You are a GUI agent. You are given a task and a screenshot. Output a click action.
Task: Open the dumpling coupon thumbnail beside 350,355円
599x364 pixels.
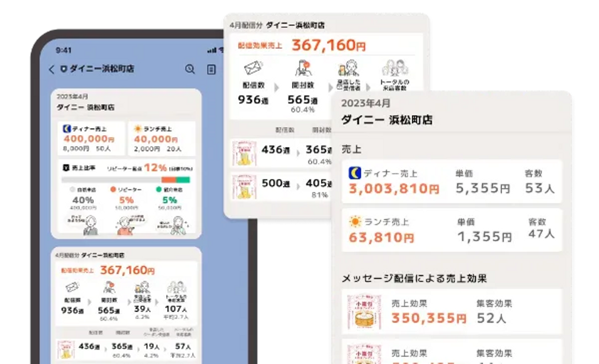364,312
